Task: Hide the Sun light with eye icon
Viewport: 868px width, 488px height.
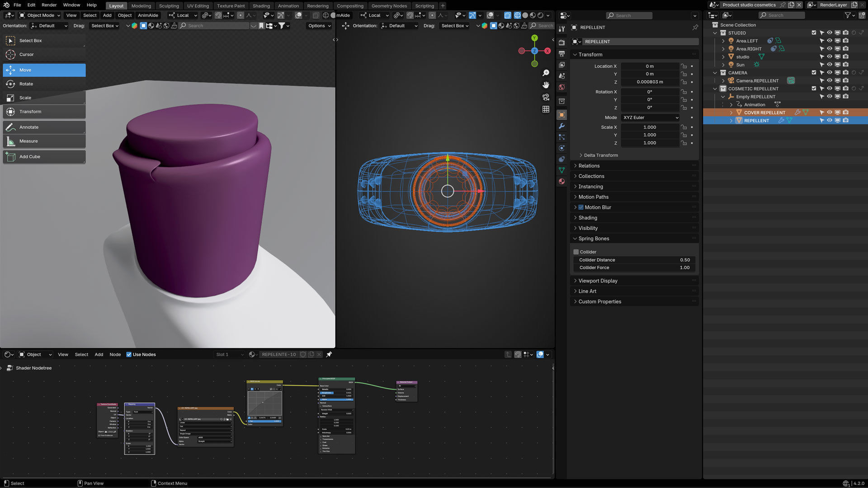Action: pyautogui.click(x=830, y=65)
